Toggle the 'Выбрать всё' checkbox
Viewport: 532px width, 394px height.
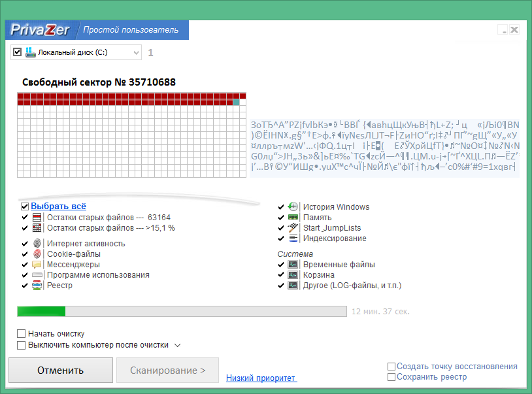point(25,206)
